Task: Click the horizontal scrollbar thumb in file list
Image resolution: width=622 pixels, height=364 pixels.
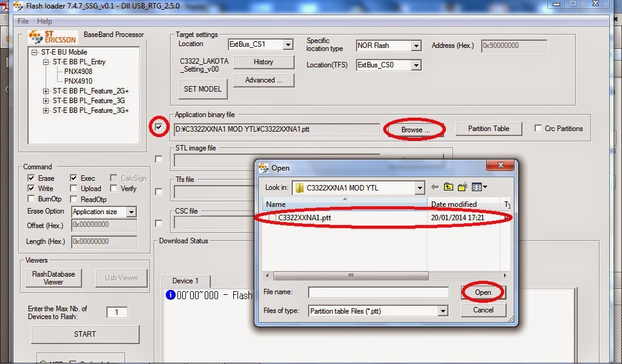Action: click(350, 275)
